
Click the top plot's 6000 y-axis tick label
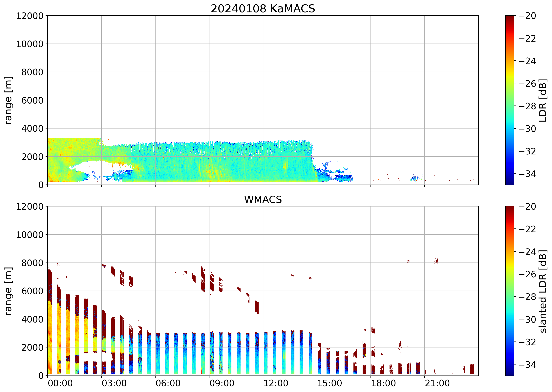[x=32, y=100]
